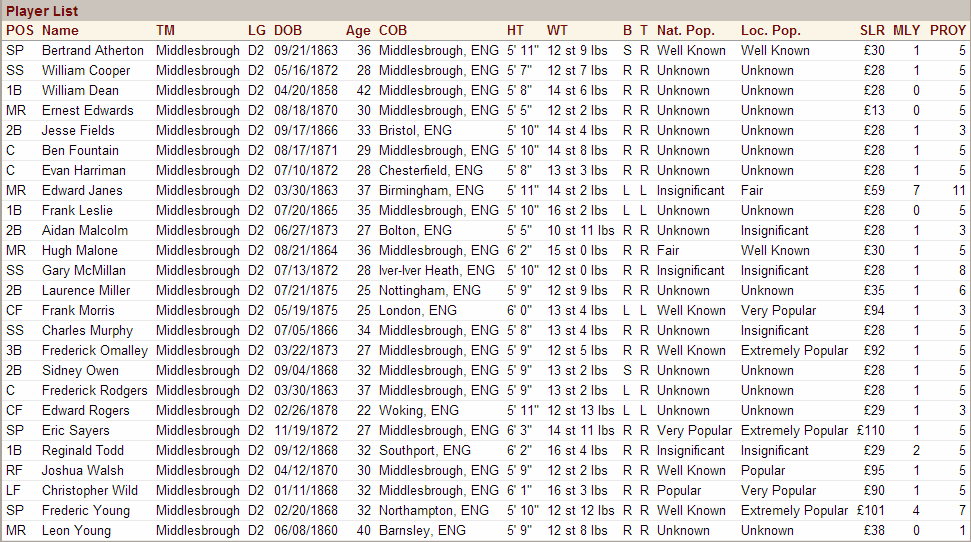Sort by Age column header

[358, 30]
